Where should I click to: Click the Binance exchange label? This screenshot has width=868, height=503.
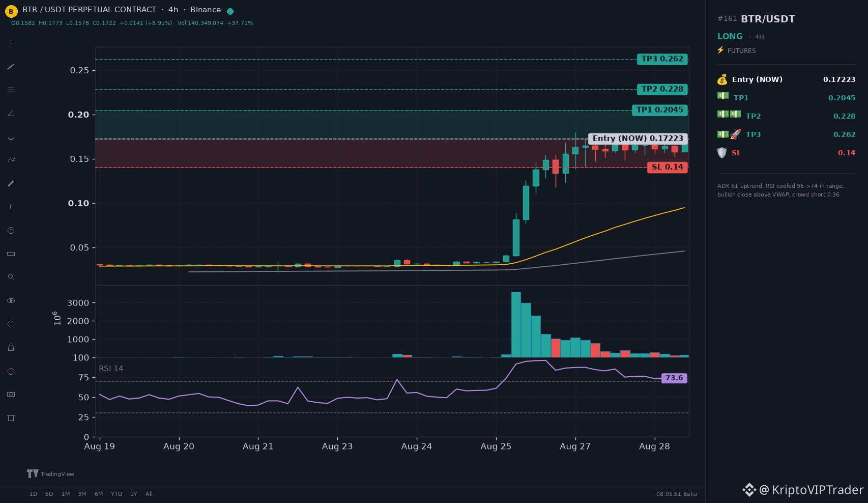[206, 10]
